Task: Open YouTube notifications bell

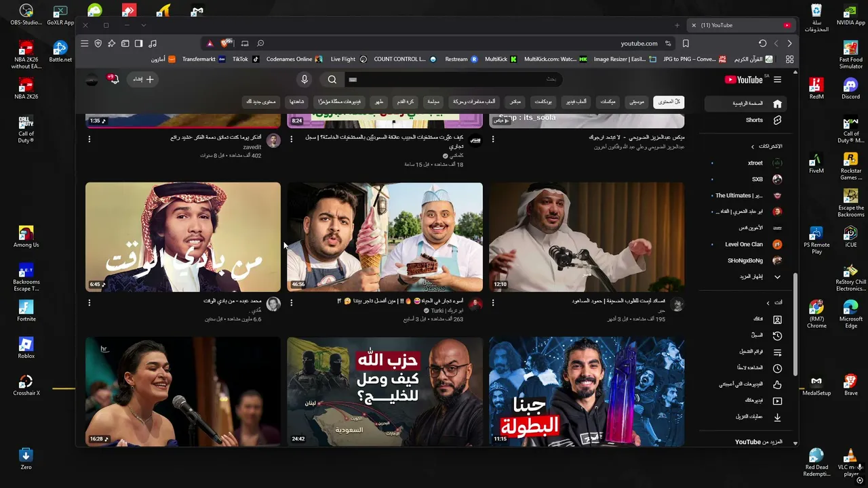Action: point(114,79)
